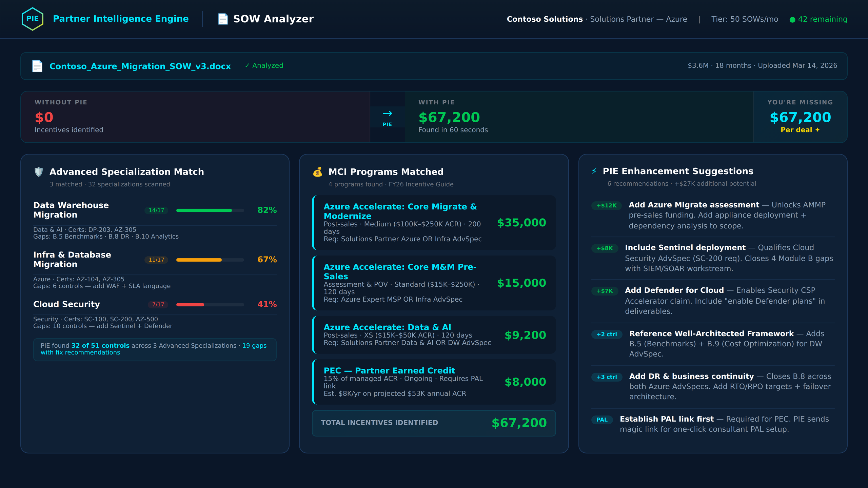The height and width of the screenshot is (488, 868).
Task: Click the Data Warehouse Migration progress bar
Action: (x=209, y=210)
